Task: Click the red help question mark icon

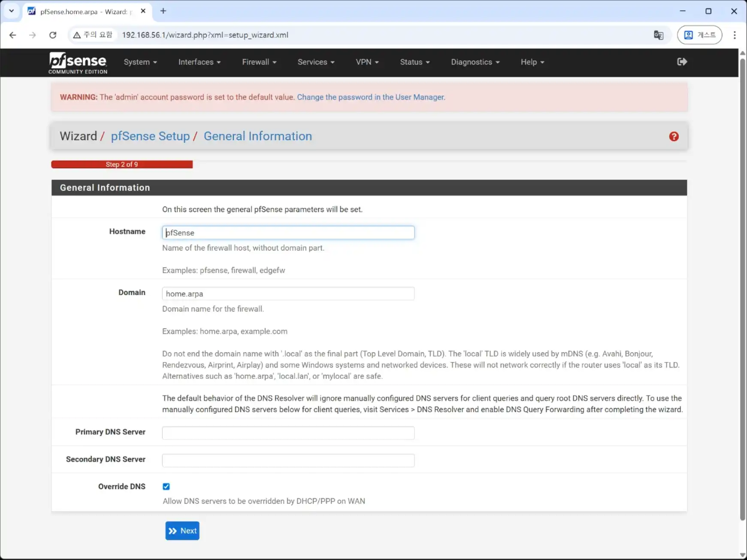Action: (x=674, y=136)
